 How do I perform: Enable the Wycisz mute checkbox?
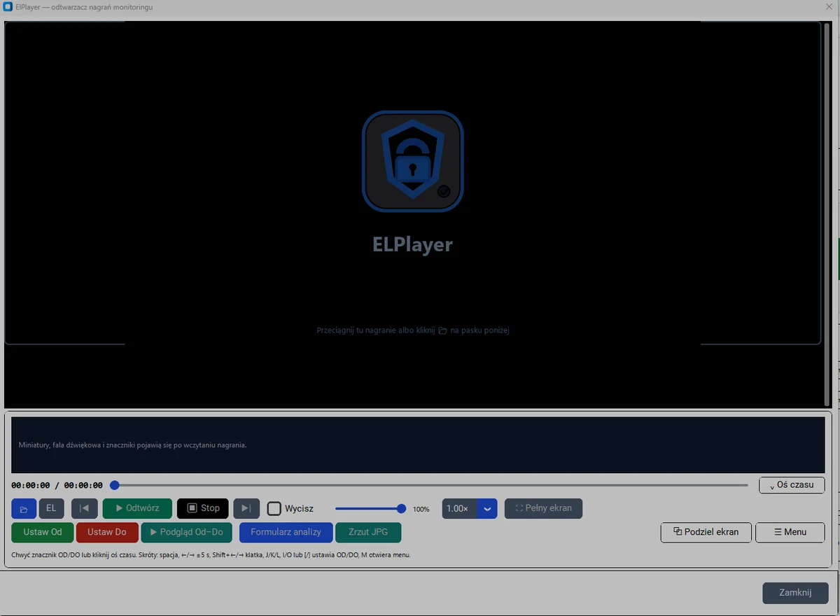click(x=274, y=509)
